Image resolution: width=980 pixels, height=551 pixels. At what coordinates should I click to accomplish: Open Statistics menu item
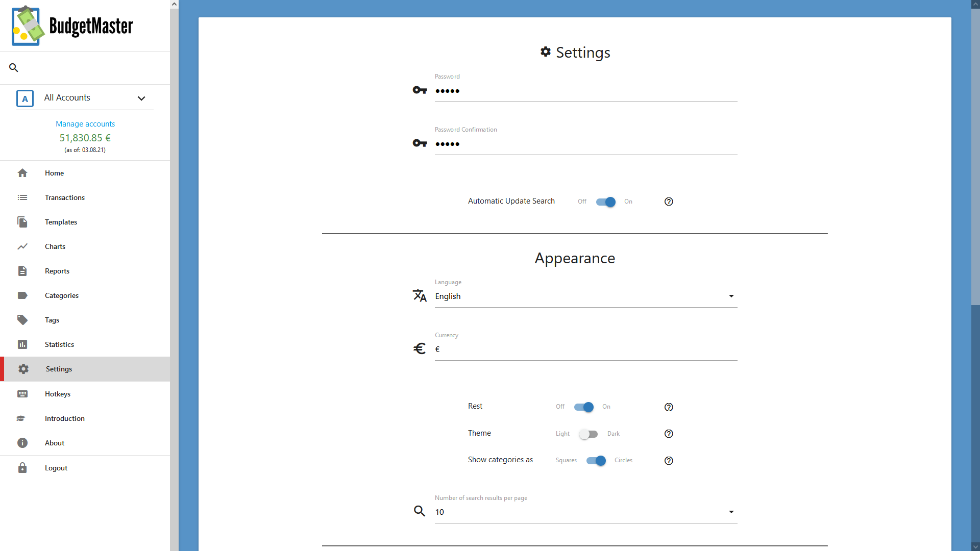click(85, 344)
